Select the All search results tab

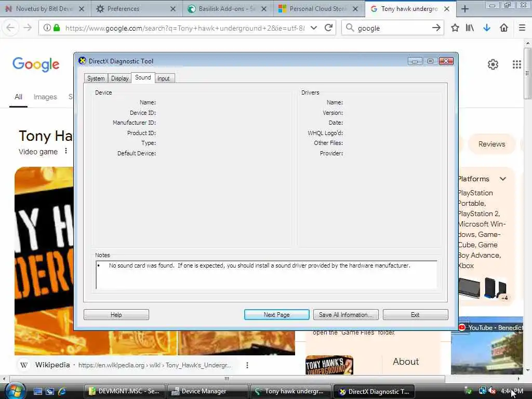18,97
